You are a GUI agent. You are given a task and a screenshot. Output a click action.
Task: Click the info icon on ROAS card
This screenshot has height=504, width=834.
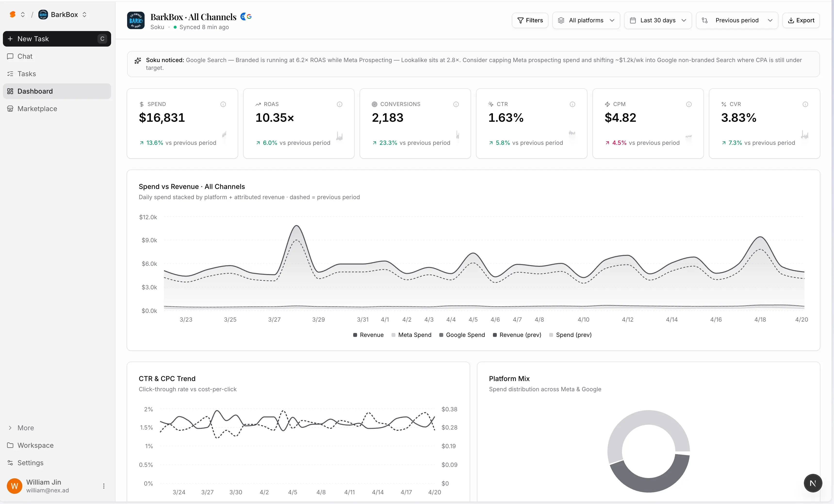(x=339, y=104)
